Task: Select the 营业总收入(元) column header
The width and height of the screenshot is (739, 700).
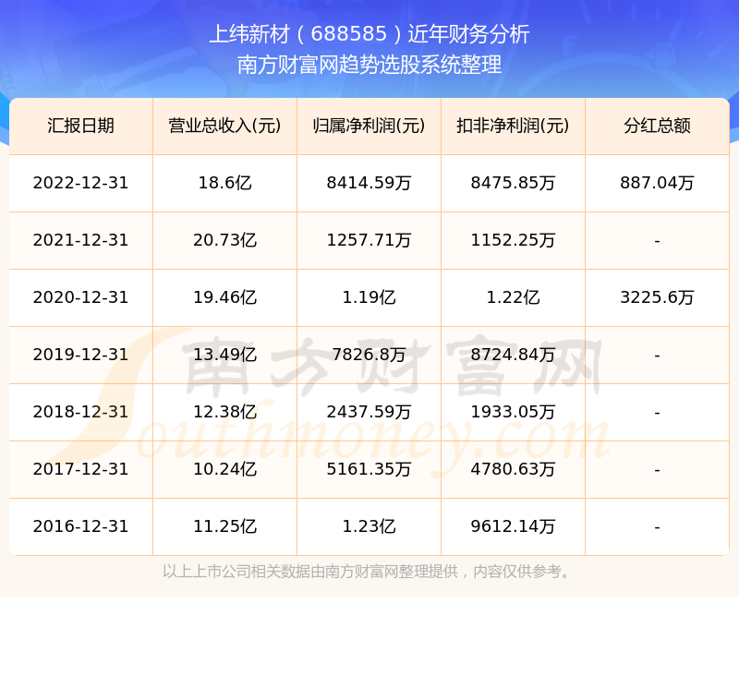Action: click(x=224, y=126)
